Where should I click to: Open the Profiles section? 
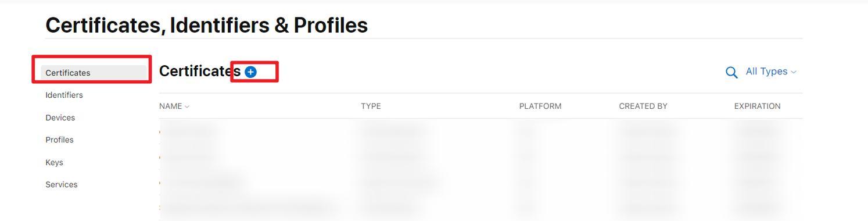(x=59, y=140)
